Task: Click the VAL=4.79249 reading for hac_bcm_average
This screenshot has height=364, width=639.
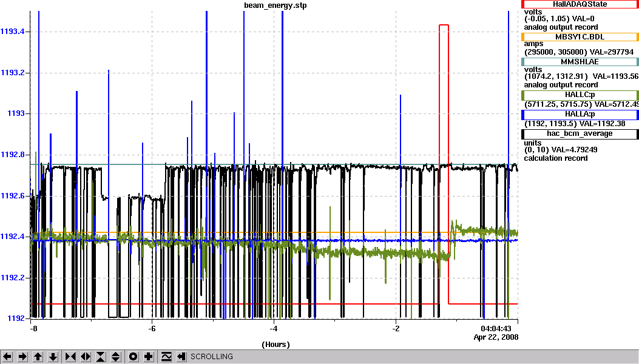Action: (x=575, y=150)
